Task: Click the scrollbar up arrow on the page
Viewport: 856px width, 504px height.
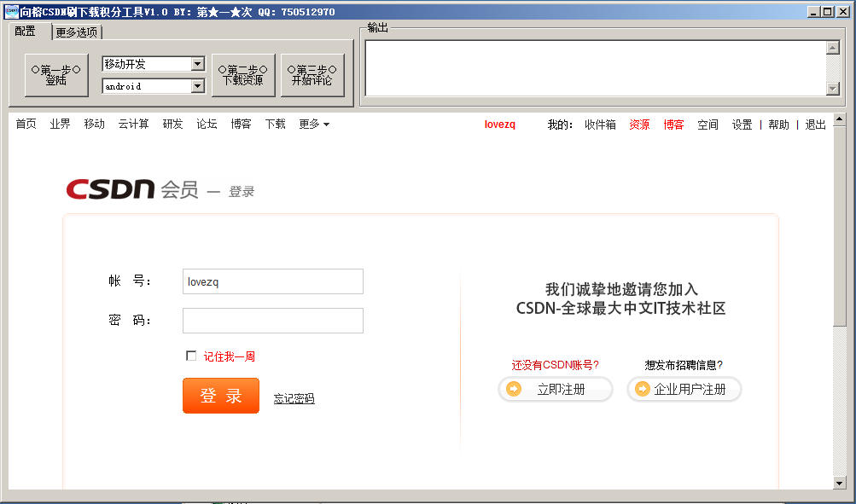Action: click(x=840, y=117)
